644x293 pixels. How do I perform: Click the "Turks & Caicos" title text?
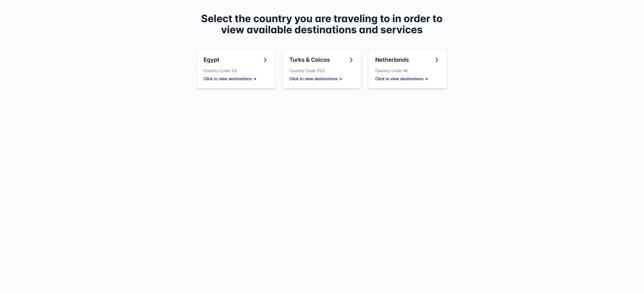[309, 60]
